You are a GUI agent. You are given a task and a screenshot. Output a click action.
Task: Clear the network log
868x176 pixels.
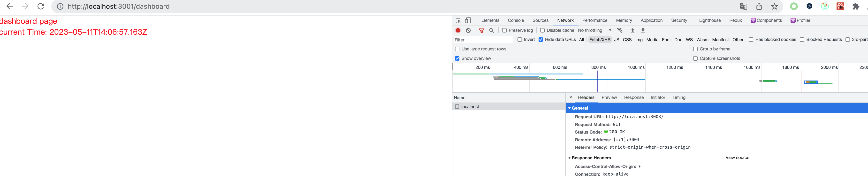[468, 30]
